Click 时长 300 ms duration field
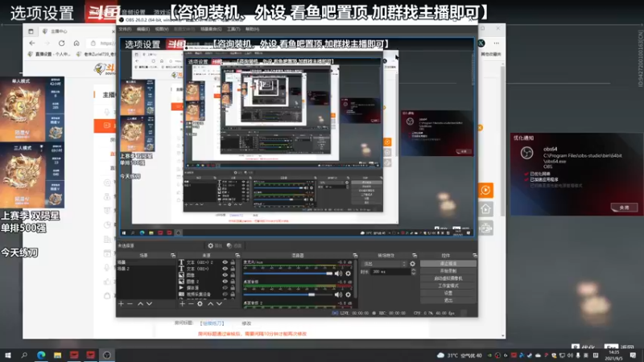 390,272
